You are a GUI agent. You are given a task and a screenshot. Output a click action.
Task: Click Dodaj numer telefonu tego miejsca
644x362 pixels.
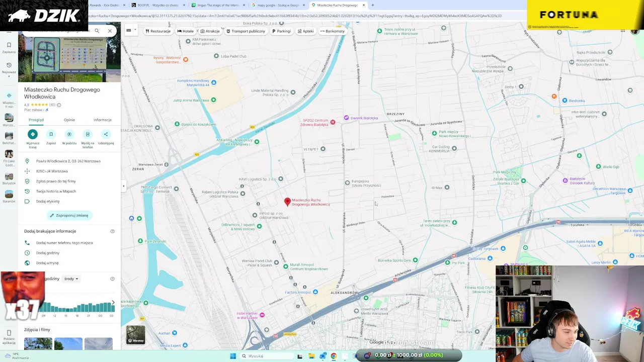coord(69,243)
